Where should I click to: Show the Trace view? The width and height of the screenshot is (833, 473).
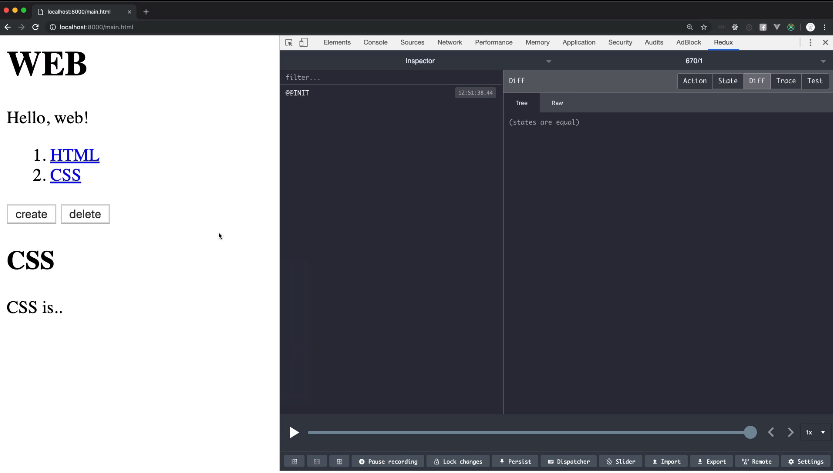pos(786,81)
